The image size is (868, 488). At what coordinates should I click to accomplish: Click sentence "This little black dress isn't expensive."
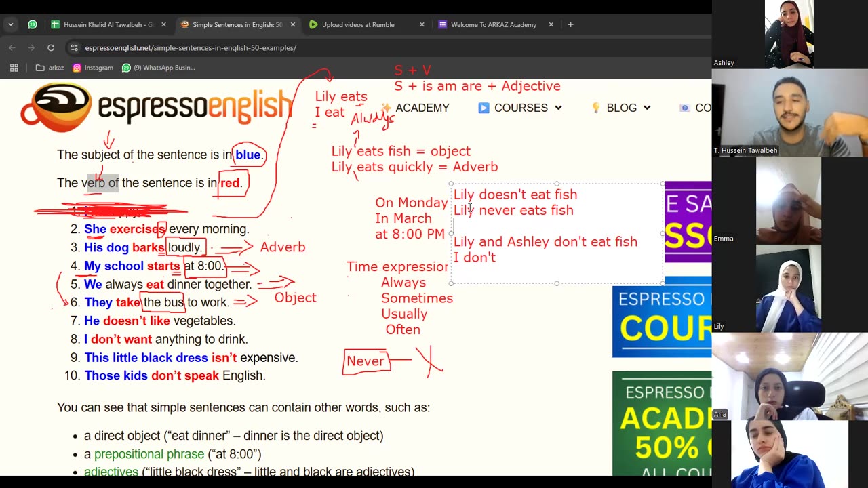pos(191,357)
